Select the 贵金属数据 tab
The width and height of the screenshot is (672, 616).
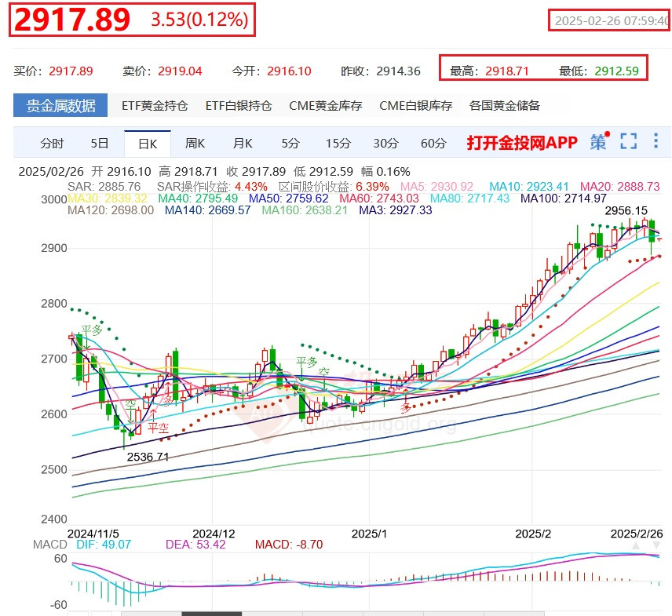coord(60,105)
